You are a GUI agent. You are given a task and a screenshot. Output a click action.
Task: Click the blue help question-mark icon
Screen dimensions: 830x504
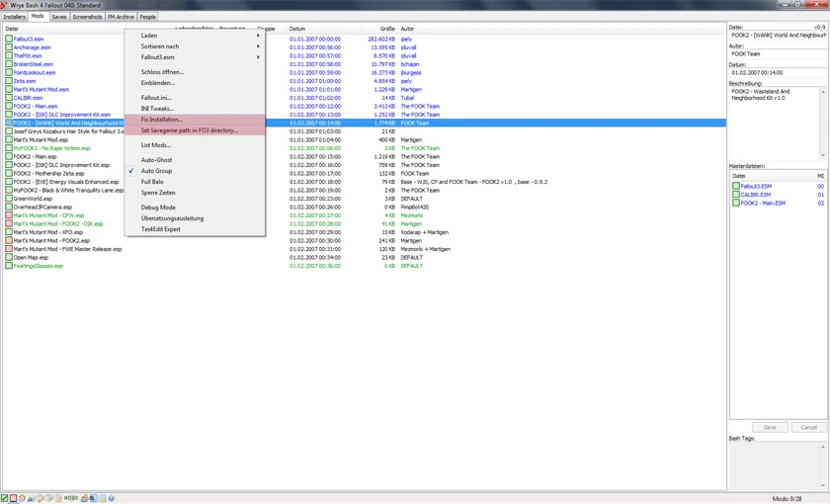point(111,498)
